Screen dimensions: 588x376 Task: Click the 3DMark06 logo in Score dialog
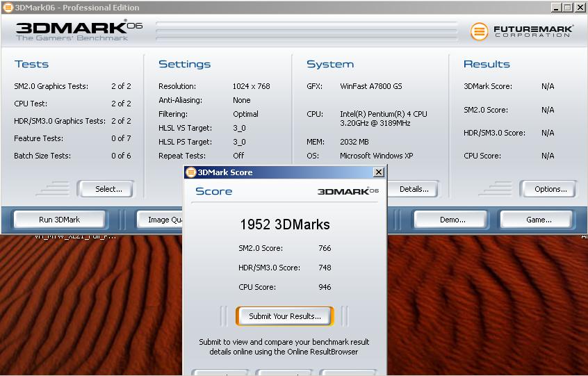[348, 191]
